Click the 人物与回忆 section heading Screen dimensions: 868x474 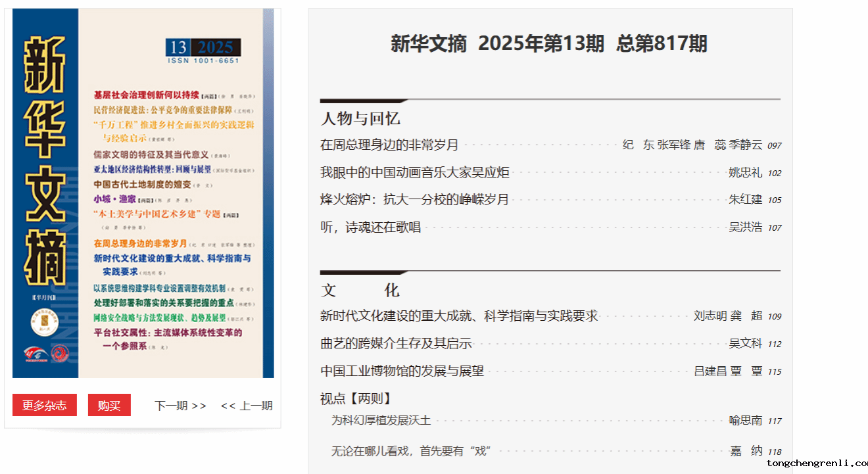point(360,119)
